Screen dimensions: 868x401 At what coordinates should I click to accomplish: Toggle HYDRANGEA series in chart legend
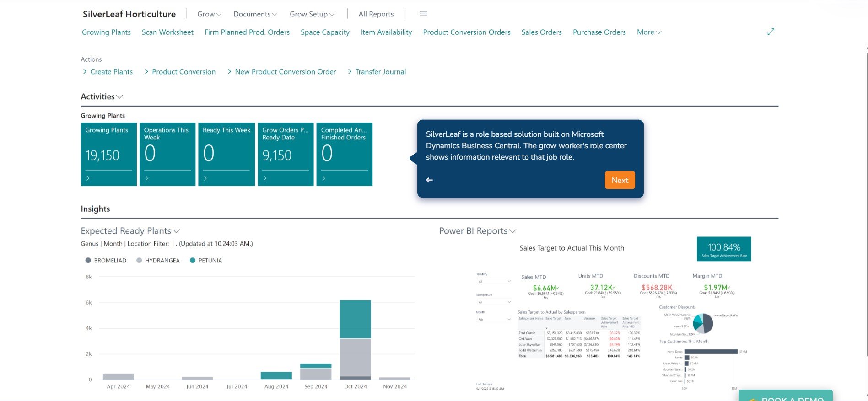coord(158,261)
